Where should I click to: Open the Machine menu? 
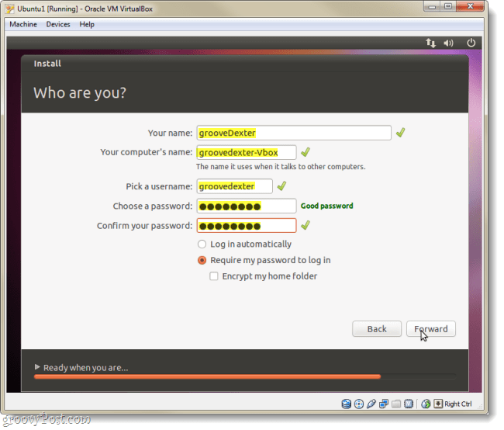(23, 25)
